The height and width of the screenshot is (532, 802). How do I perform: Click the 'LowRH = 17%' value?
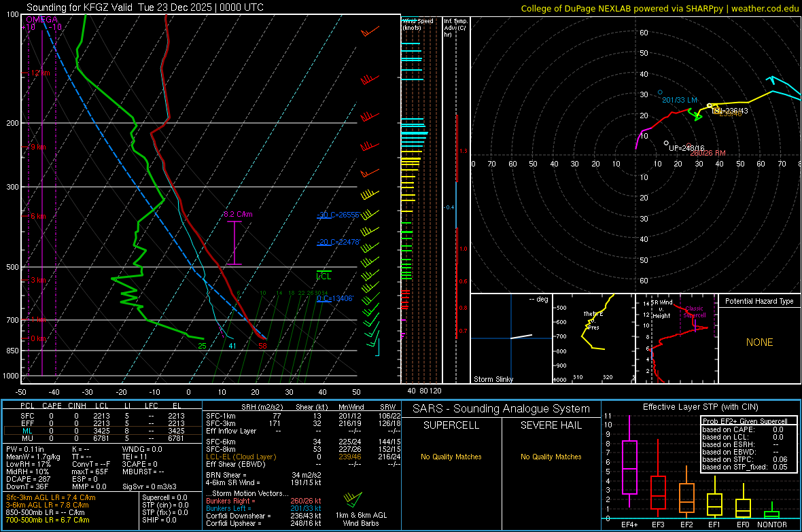29,465
